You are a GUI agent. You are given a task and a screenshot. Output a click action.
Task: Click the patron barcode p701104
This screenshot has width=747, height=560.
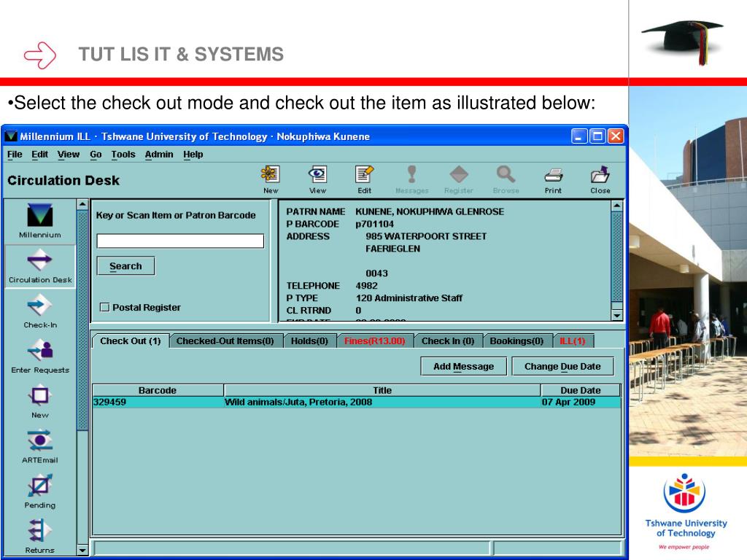[x=374, y=224]
